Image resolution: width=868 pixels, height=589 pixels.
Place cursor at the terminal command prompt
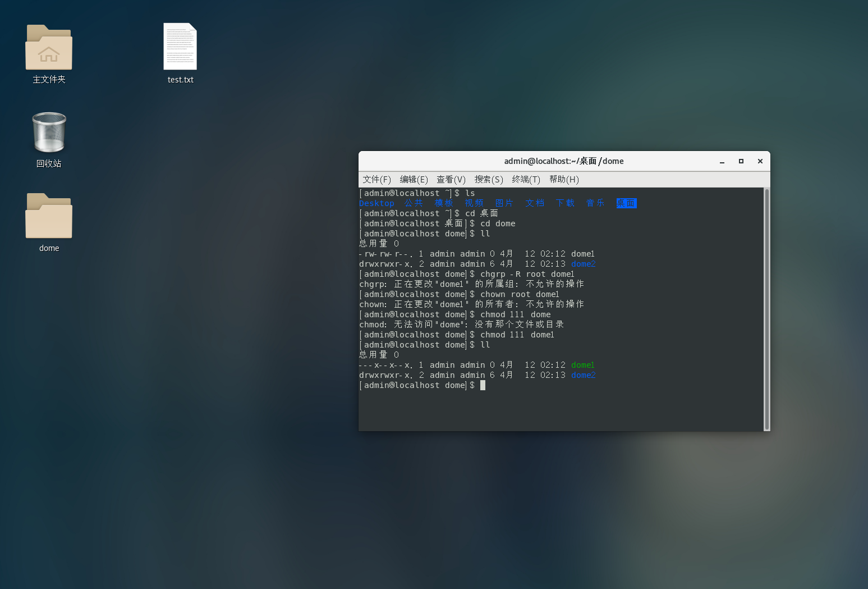[483, 385]
